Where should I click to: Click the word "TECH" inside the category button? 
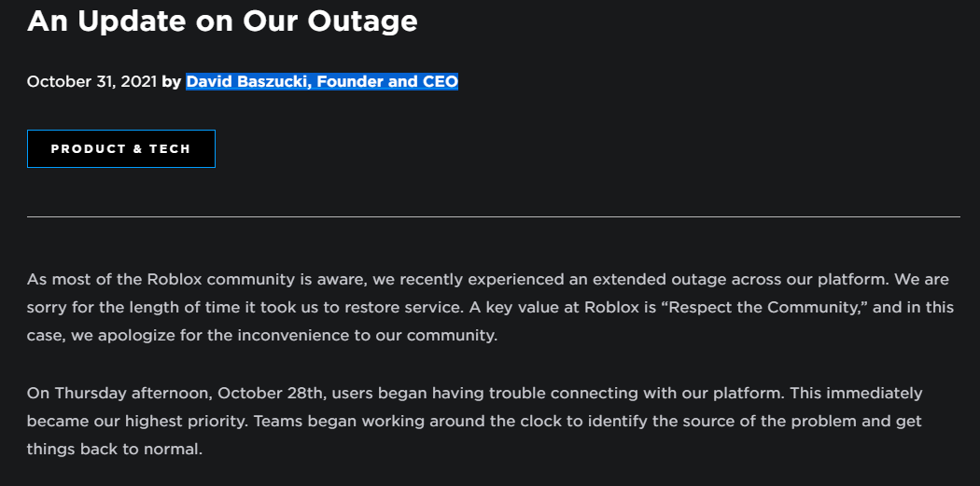pyautogui.click(x=170, y=148)
